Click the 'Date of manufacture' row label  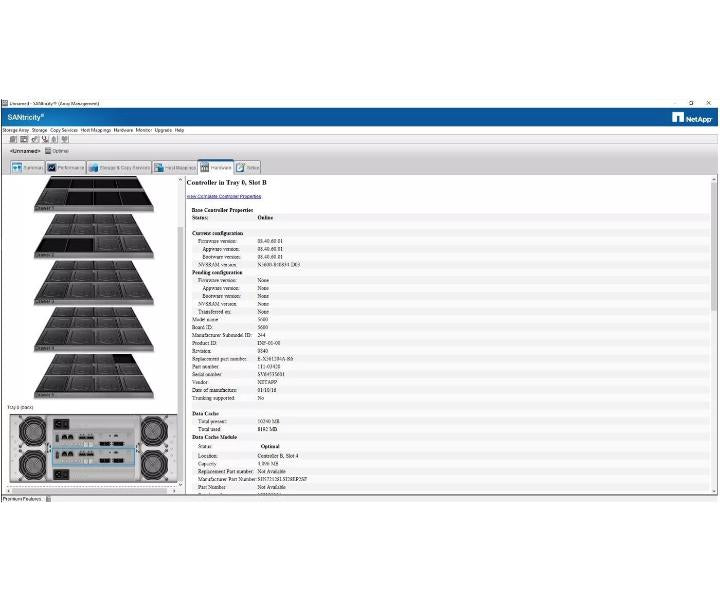point(214,390)
